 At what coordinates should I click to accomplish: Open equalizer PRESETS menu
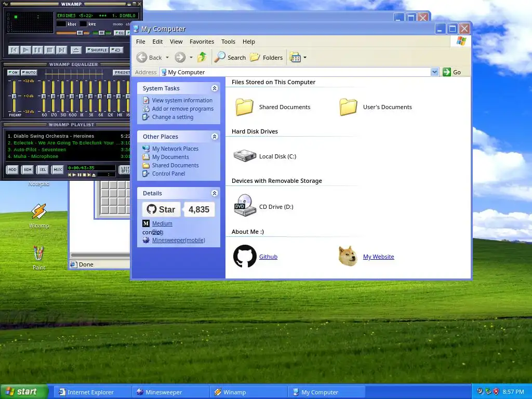122,73
